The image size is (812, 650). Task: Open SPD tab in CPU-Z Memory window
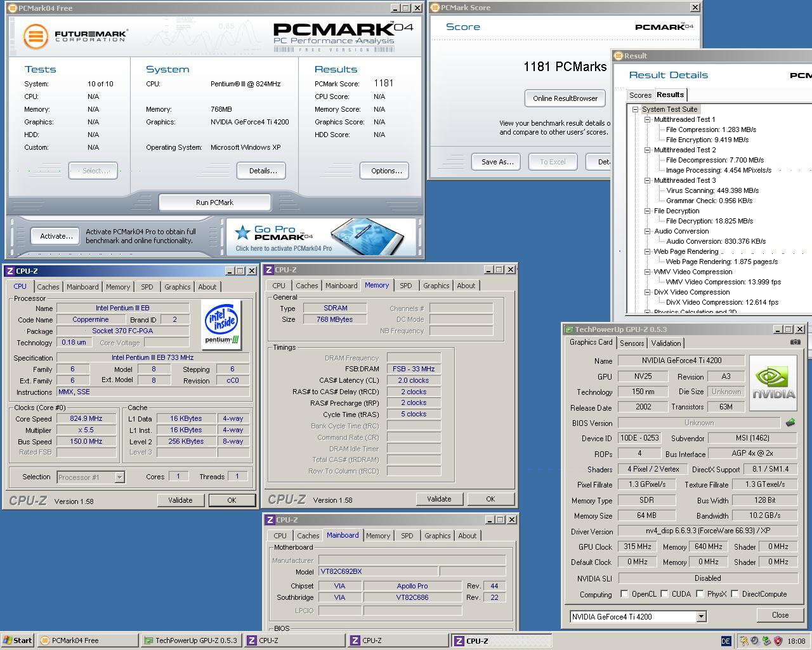(406, 286)
